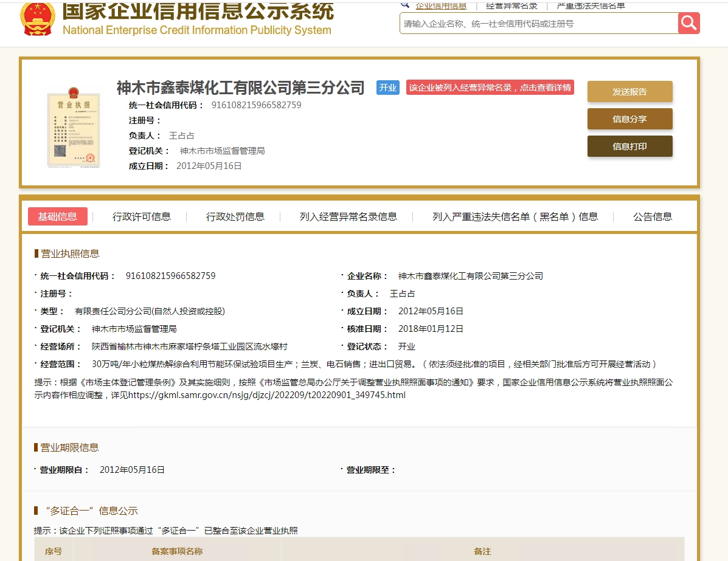This screenshot has width=728, height=561.
Task: Switch to the 行政许可信息 tab
Action: [x=142, y=217]
